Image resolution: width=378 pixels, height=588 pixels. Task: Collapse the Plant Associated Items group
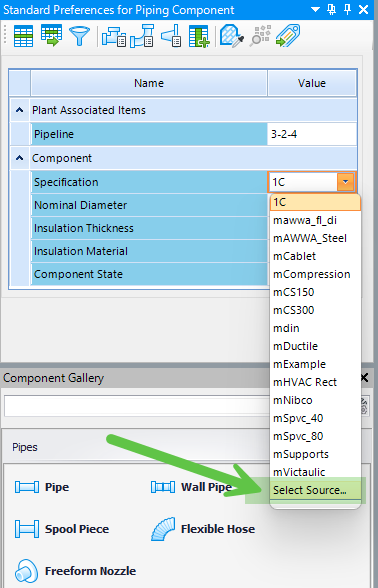(20, 110)
